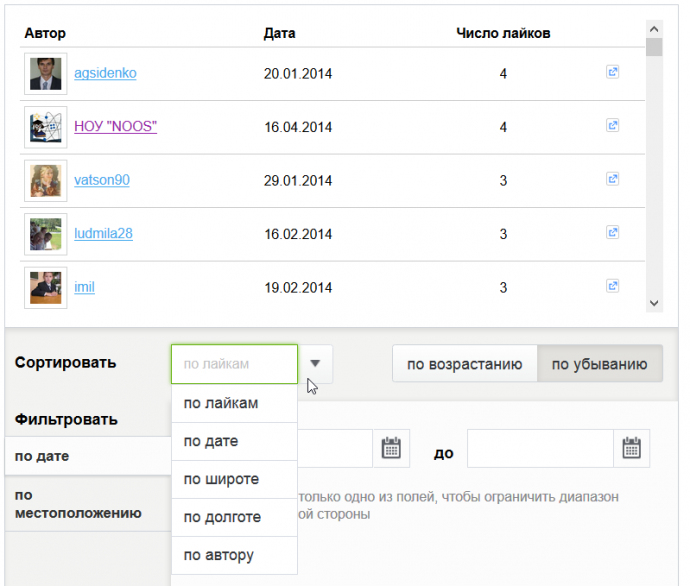690x586 pixels.
Task: Open external link icon for НОУ "NOOS" row
Action: [613, 127]
